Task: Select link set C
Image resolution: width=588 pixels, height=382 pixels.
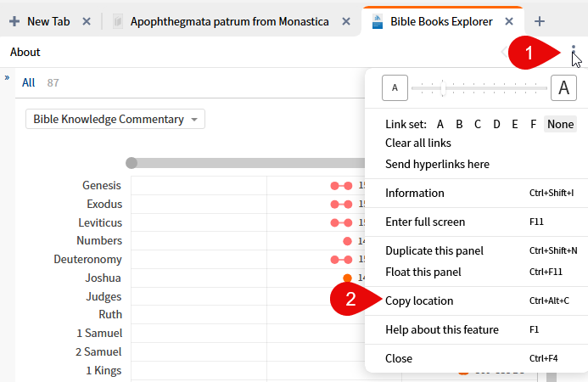Action: click(478, 124)
